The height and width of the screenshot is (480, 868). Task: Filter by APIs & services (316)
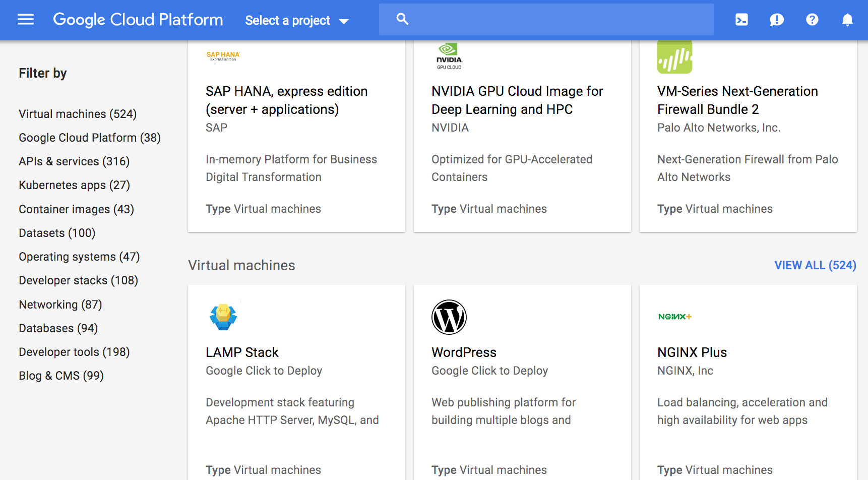[x=74, y=161]
